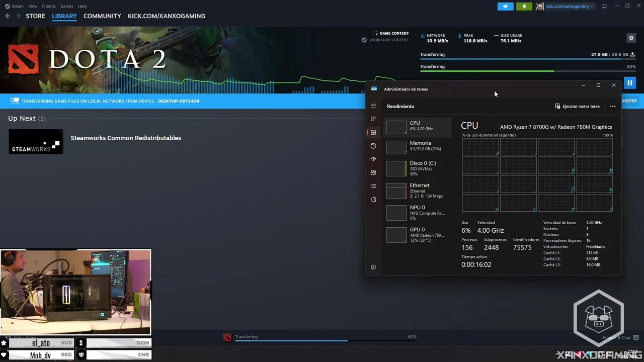Image resolution: width=644 pixels, height=362 pixels.
Task: Click download icon beside 29.8 GB
Action: (x=633, y=54)
